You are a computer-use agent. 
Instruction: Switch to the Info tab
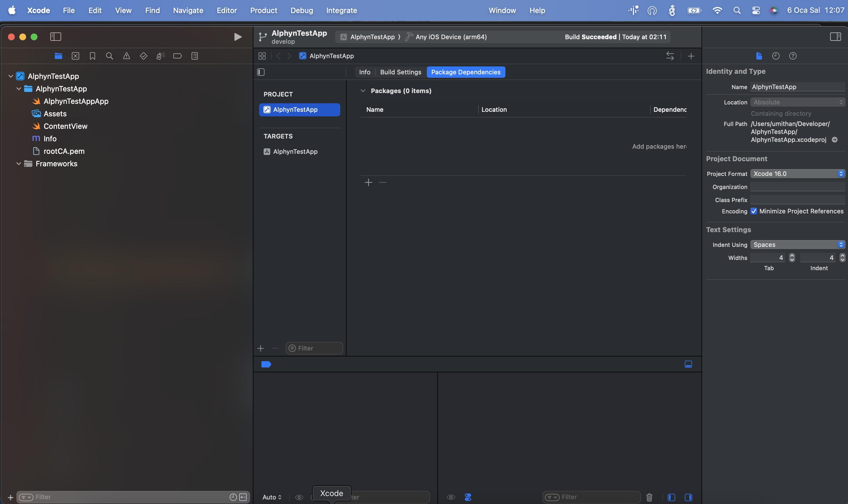pos(365,72)
